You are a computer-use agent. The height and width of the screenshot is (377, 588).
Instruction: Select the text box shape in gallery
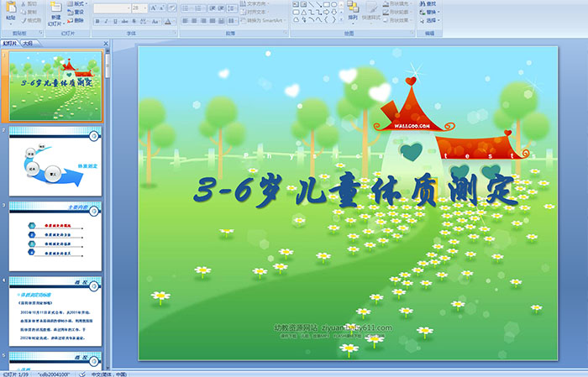tap(296, 4)
